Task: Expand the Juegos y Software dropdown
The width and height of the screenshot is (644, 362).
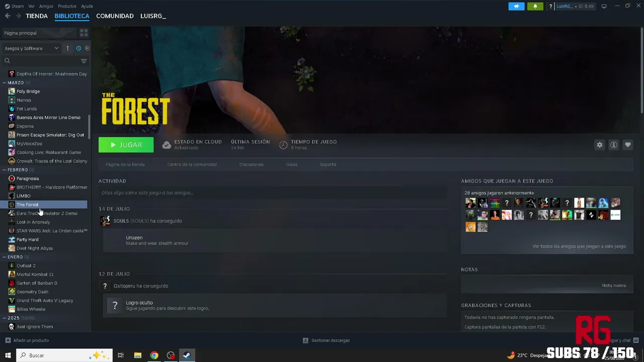Action: pos(32,48)
